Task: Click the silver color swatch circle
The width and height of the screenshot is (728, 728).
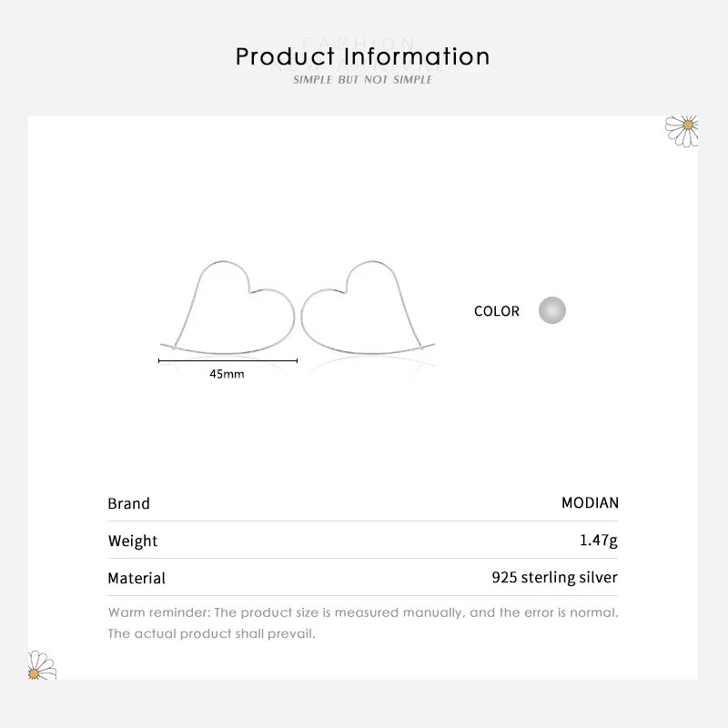Action: (551, 310)
